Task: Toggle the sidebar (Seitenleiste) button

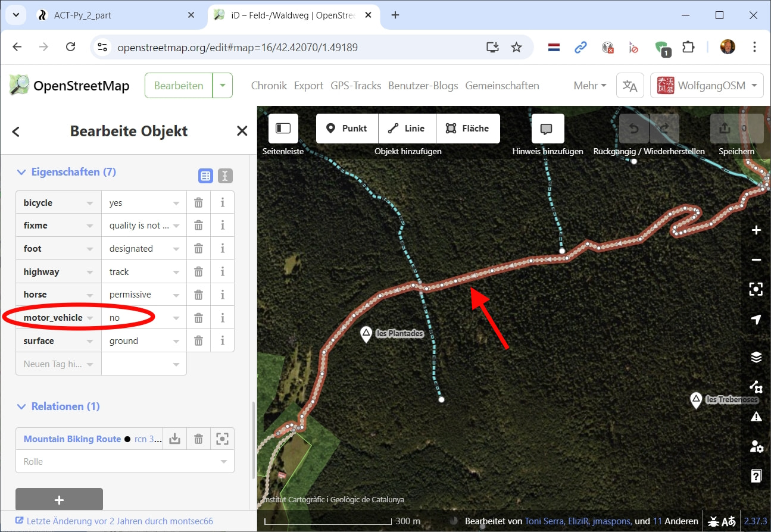Action: [283, 129]
